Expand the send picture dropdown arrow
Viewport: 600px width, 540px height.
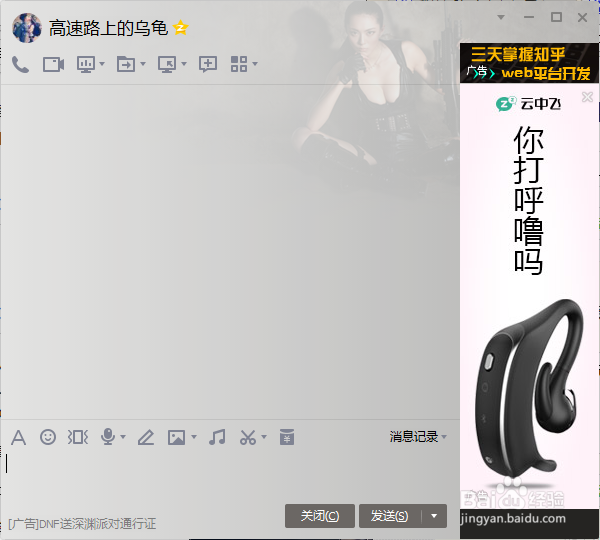pyautogui.click(x=194, y=437)
